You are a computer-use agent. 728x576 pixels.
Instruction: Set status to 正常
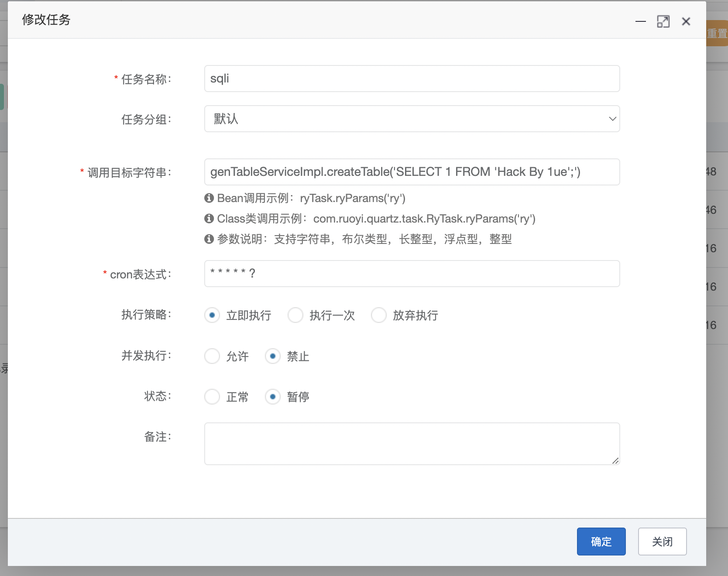point(212,397)
